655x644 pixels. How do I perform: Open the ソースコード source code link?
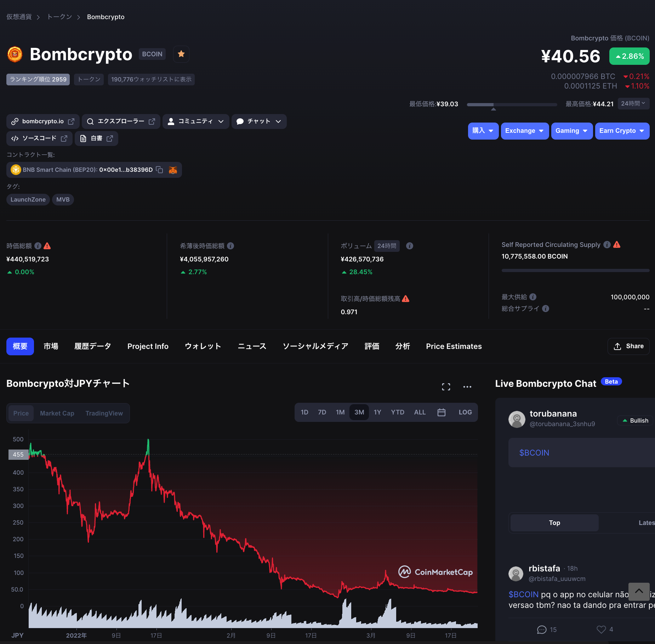click(39, 139)
